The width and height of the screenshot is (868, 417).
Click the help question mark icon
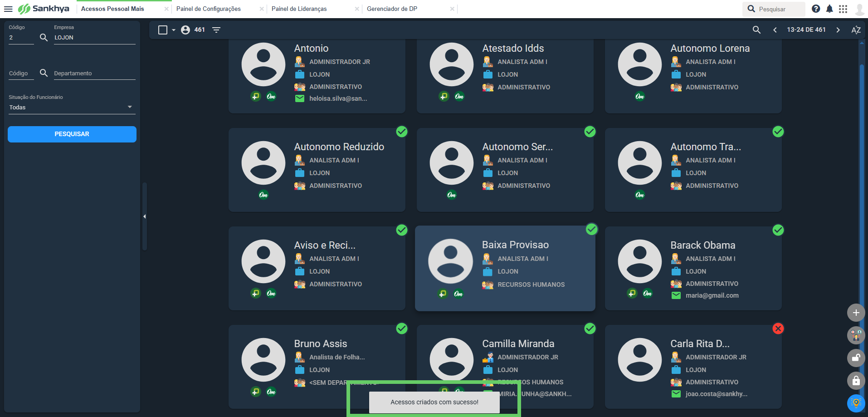(x=816, y=9)
